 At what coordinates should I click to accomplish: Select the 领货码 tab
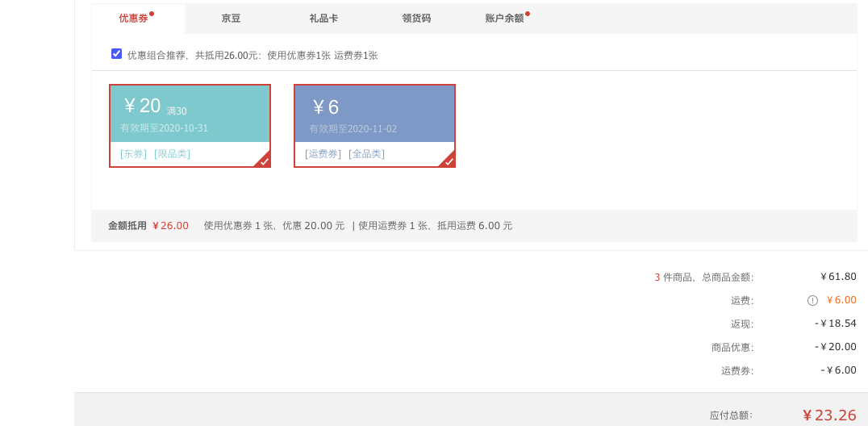click(x=416, y=19)
